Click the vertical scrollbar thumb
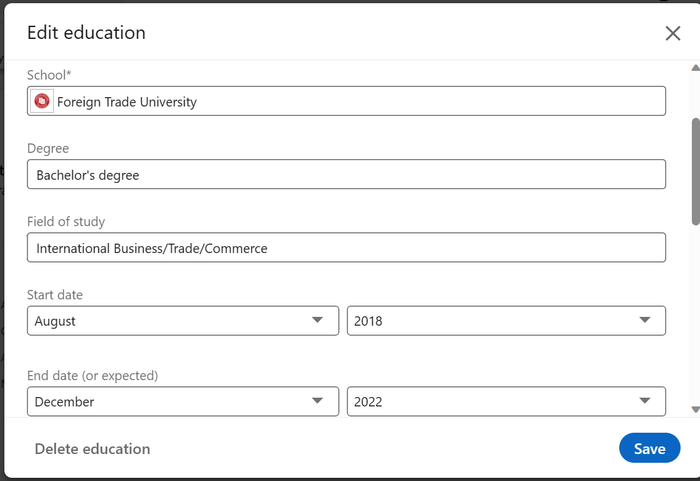 click(696, 171)
